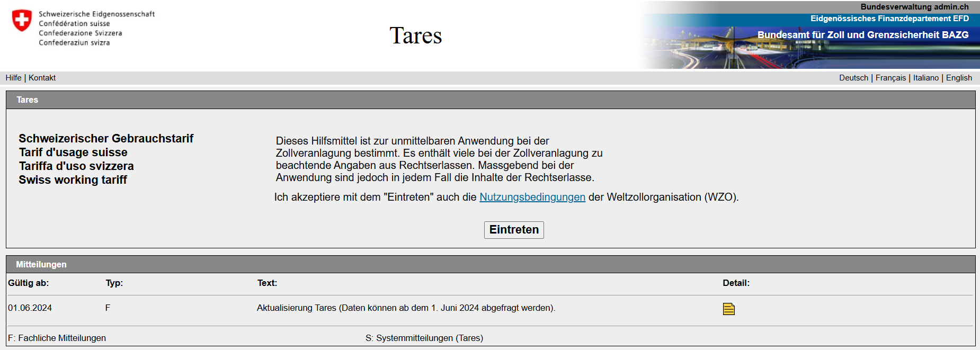
Task: Visit Bundesamt für Zoll und Grenzsicherheit BAZG
Action: (x=862, y=35)
